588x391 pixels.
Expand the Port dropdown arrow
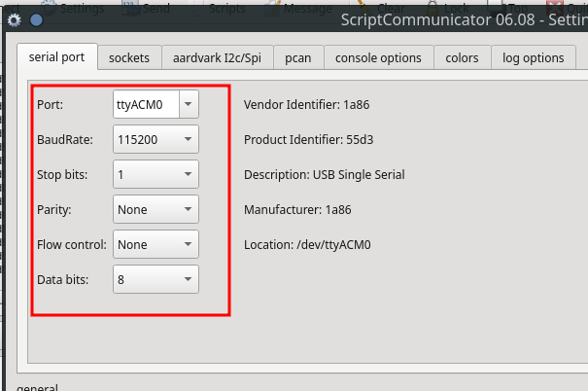189,104
